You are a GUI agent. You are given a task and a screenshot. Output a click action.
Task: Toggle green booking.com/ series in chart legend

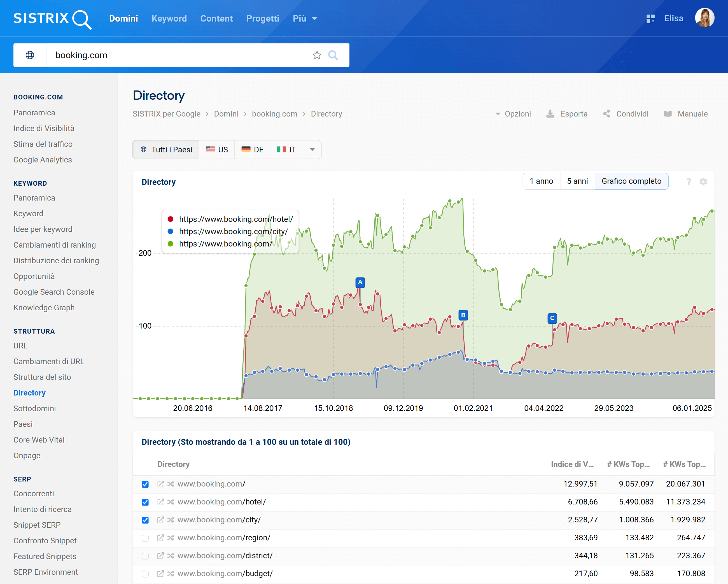[220, 244]
